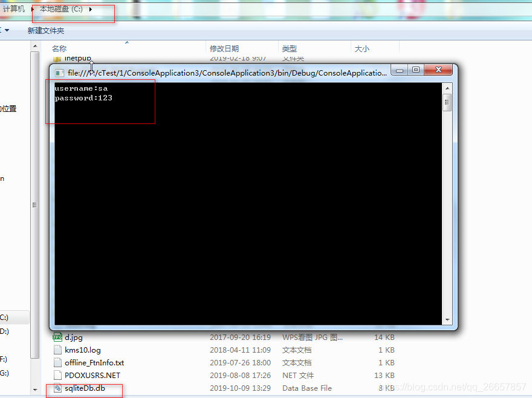Click date 2019-10-09 13:29 of sqliteDb.db
This screenshot has width=532, height=398.
240,388
